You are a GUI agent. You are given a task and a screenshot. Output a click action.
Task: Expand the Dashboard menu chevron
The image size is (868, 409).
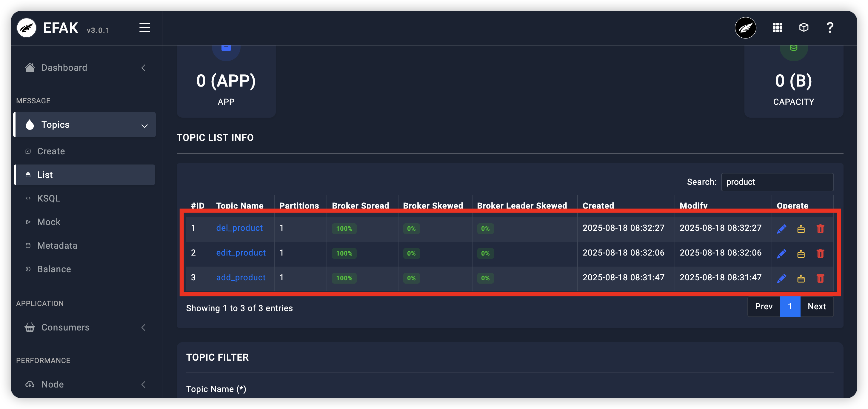point(144,68)
